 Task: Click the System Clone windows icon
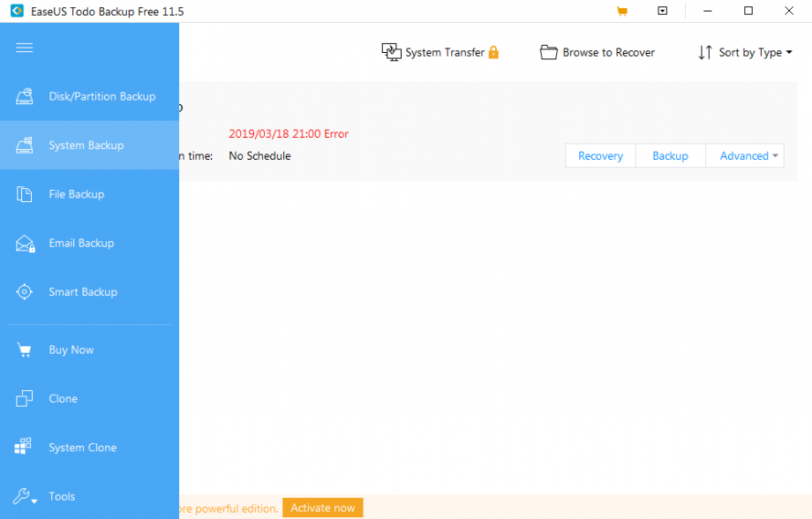25,448
